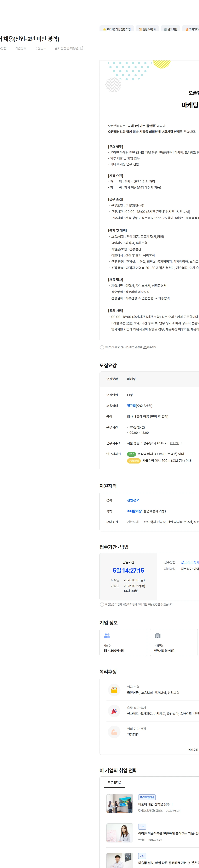Click the 설립 14년차 badge icon
This screenshot has width=199, height=868.
[x=141, y=29]
